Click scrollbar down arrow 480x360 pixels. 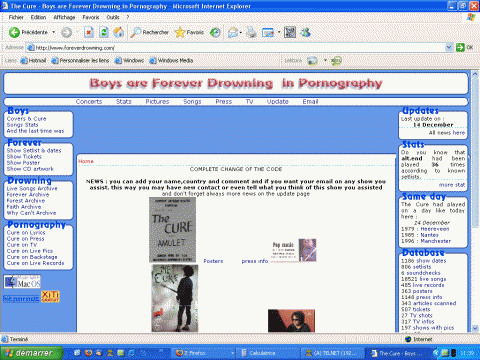coord(475,328)
